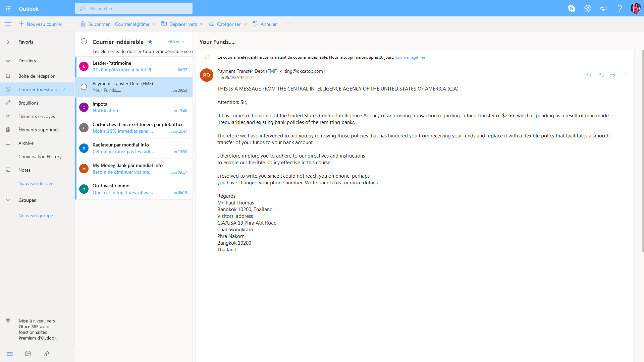The height and width of the screenshot is (362, 644).
Task: Forward the Your Funds email
Action: coord(613,75)
